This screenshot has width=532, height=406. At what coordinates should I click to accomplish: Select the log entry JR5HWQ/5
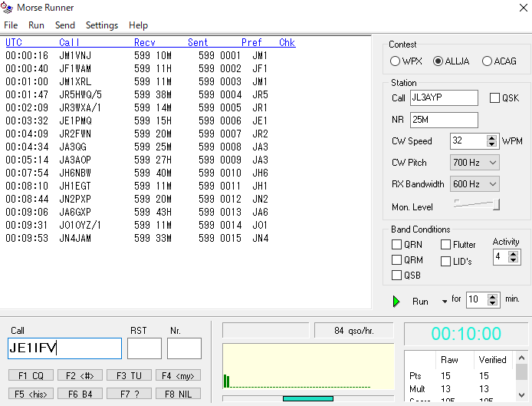80,94
